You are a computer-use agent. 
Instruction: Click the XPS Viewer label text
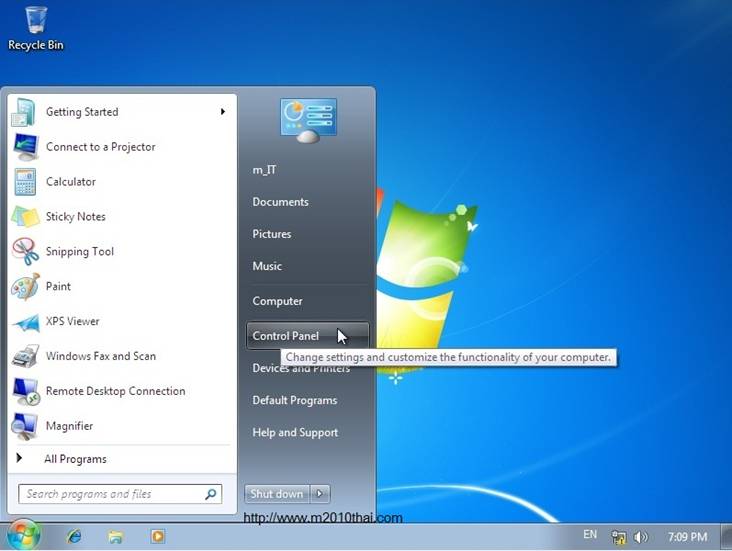[72, 321]
